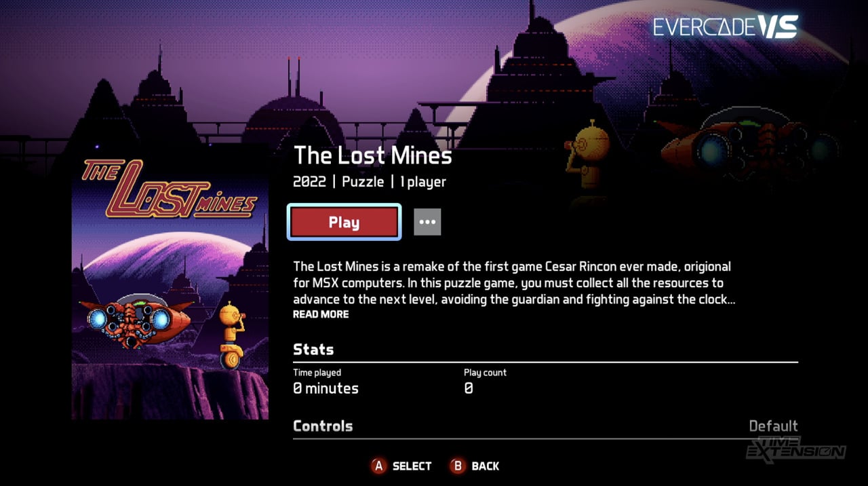Start the game with the red Play button
This screenshot has width=868, height=486.
[x=344, y=222]
